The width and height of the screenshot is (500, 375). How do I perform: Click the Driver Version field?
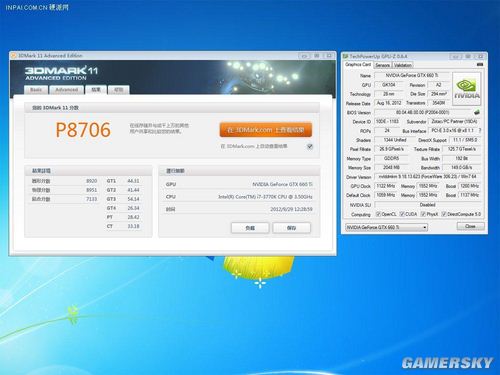click(428, 177)
